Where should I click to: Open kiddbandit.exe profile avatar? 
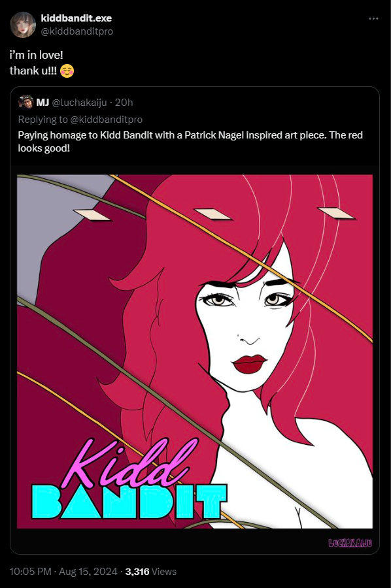(x=23, y=25)
